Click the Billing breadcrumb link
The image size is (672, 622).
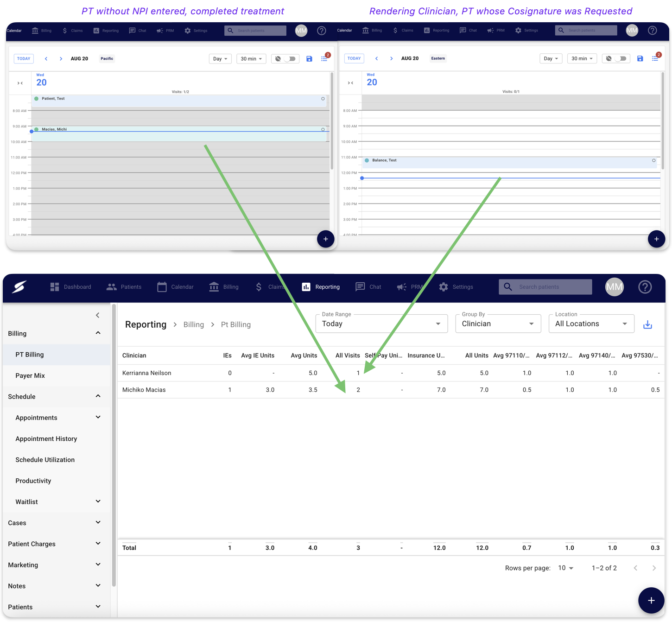coord(193,324)
